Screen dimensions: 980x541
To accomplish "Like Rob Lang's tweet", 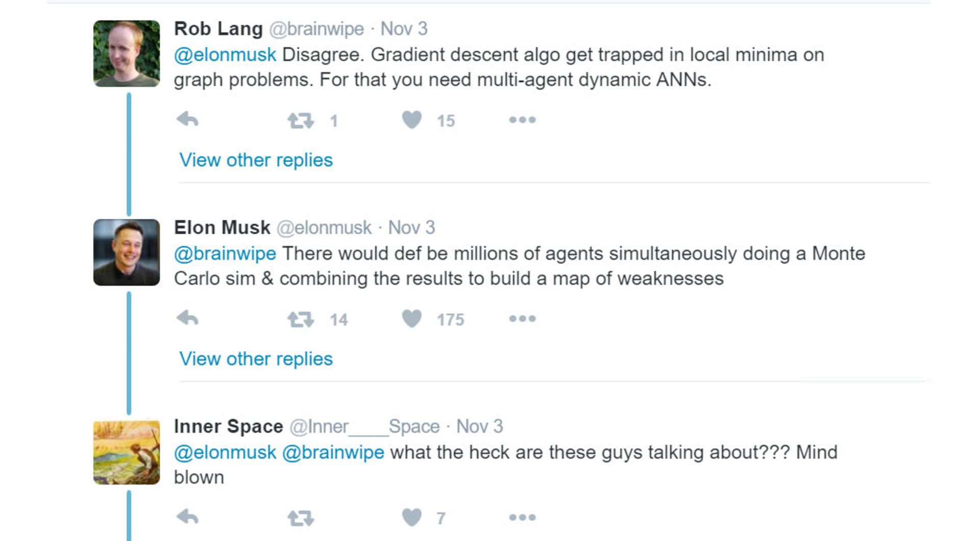I will (412, 120).
